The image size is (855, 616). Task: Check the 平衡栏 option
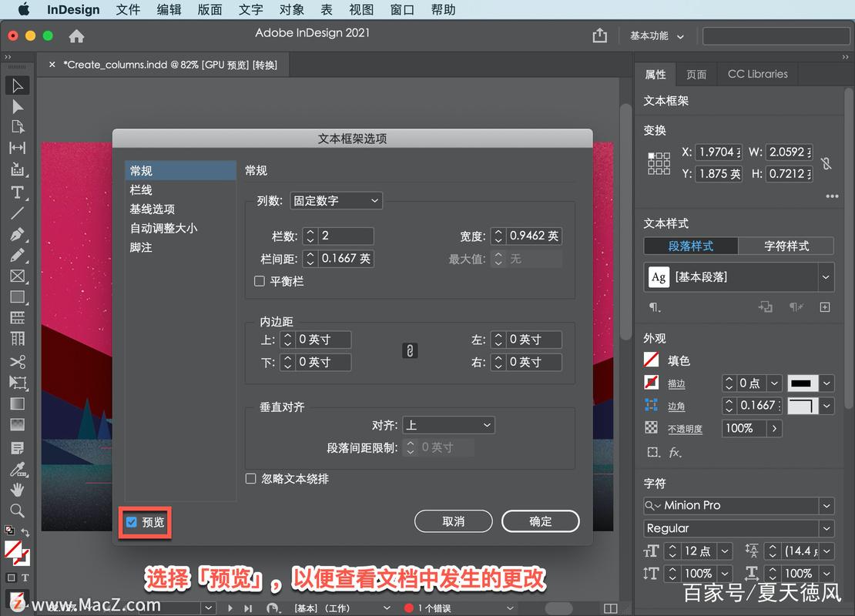(x=260, y=281)
